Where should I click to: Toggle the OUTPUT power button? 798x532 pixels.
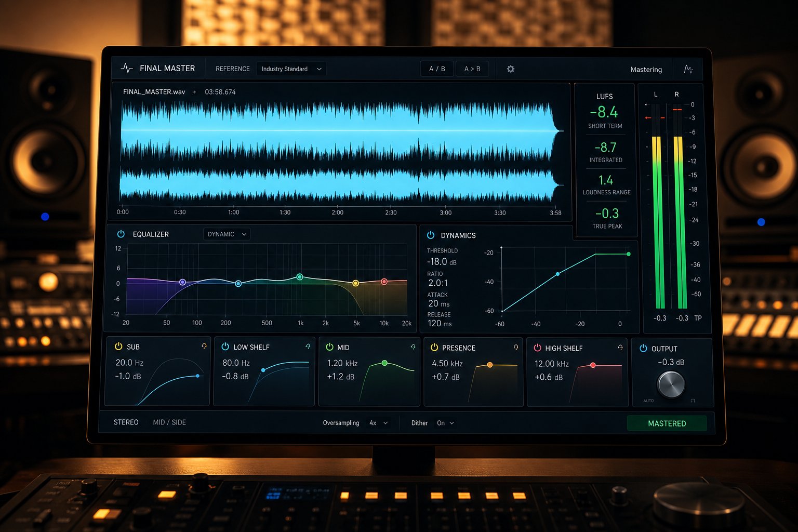pyautogui.click(x=643, y=348)
